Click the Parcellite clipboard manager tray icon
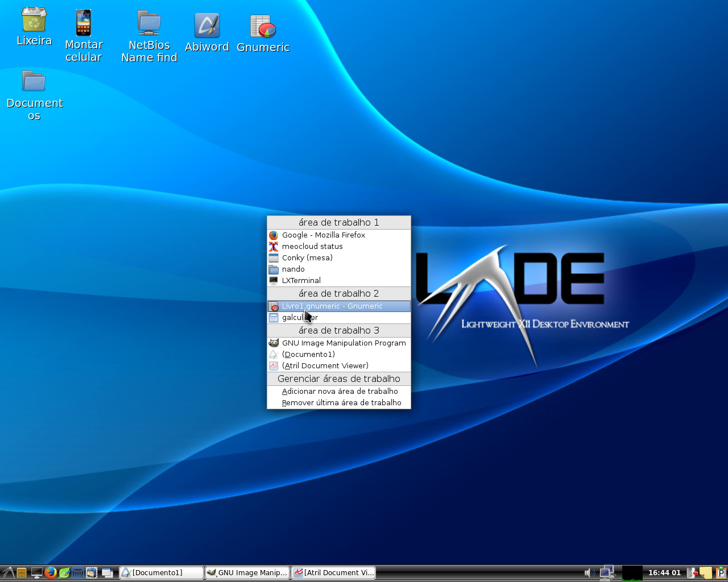The width and height of the screenshot is (728, 582). pyautogui.click(x=721, y=572)
